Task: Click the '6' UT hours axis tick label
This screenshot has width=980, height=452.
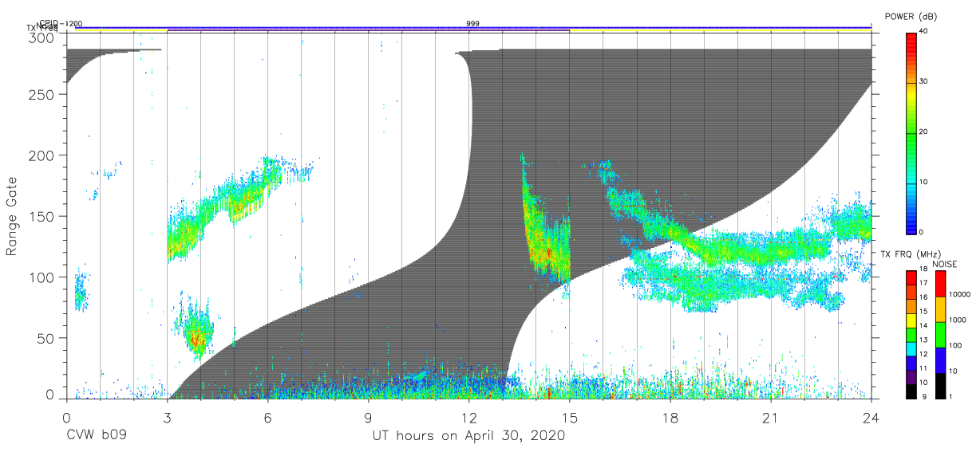Action: [267, 417]
